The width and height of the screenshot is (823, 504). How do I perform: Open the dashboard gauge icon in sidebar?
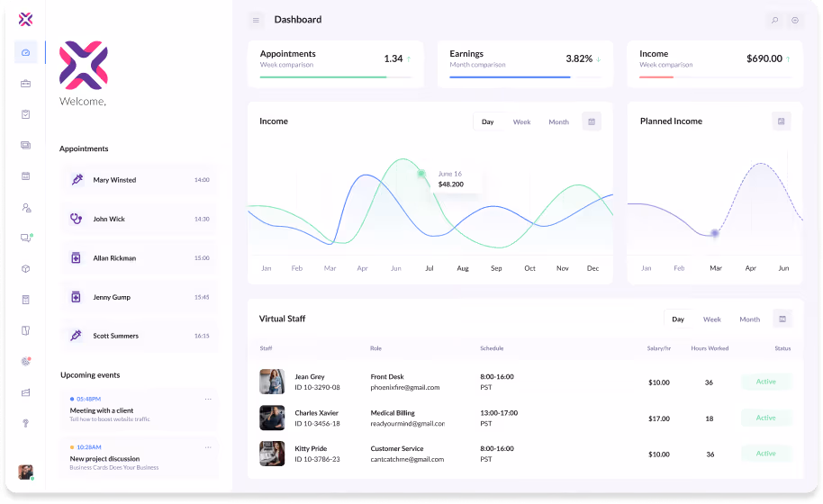(x=26, y=52)
